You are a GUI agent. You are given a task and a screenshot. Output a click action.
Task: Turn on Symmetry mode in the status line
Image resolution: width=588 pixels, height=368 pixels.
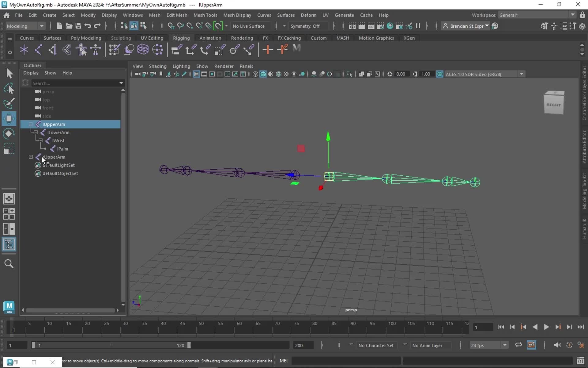click(308, 26)
